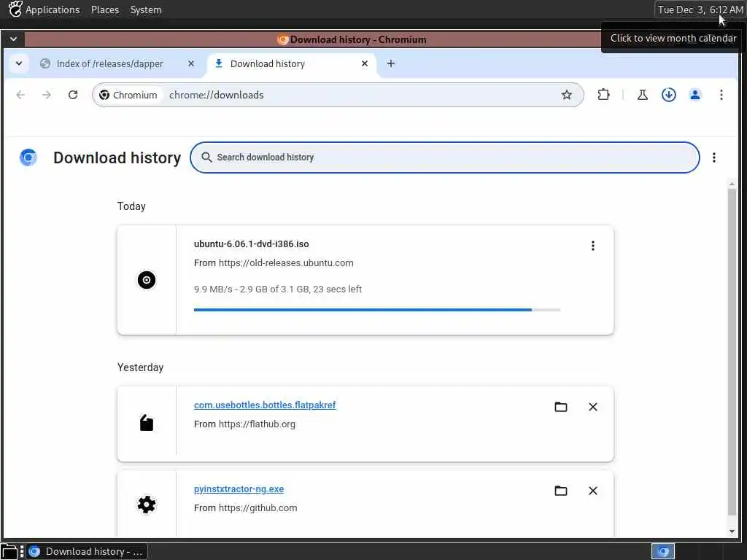
Task: Show pyinstxtractor-ng.exe in folder
Action: (561, 491)
